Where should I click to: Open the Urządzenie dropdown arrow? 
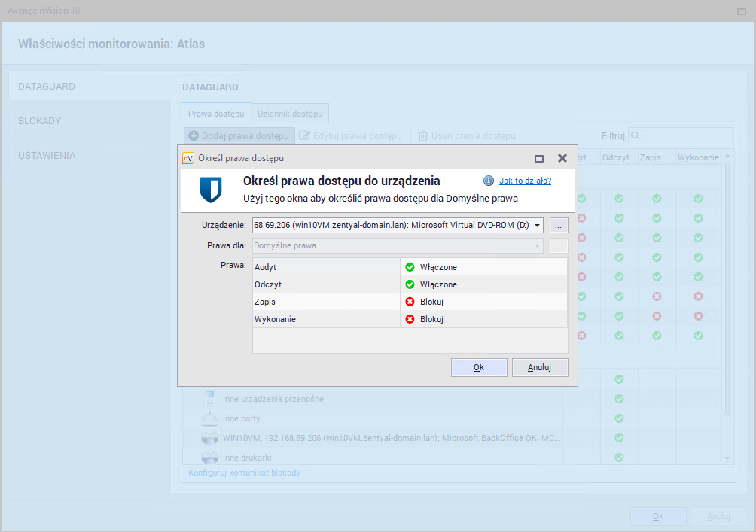click(538, 225)
